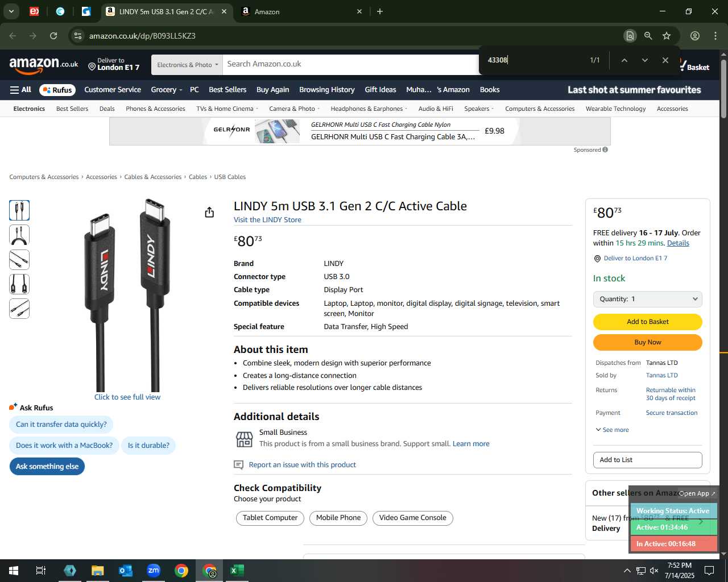Click the product share icon
Image resolution: width=728 pixels, height=582 pixels.
pos(209,212)
